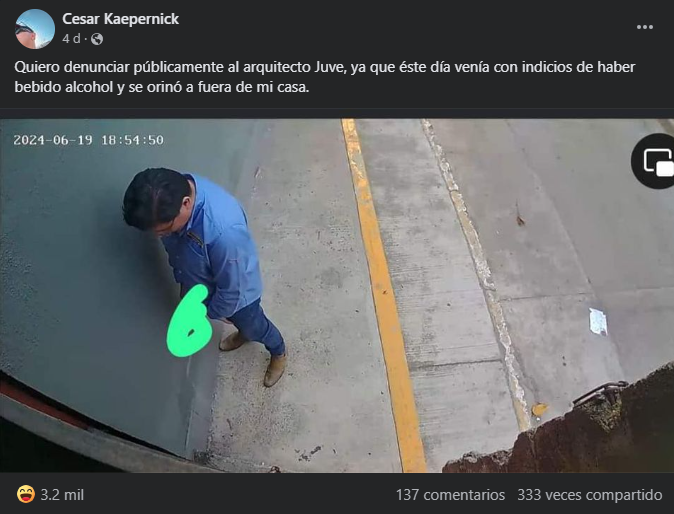674x514 pixels.
Task: Open the 137 comentarios section
Action: [450, 495]
